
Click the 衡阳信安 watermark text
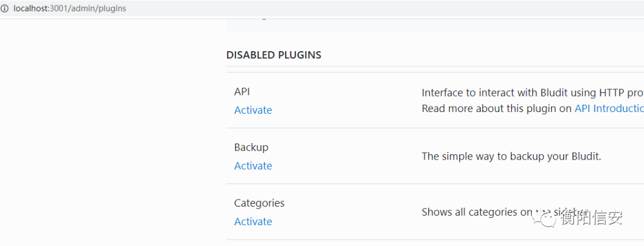(x=592, y=217)
